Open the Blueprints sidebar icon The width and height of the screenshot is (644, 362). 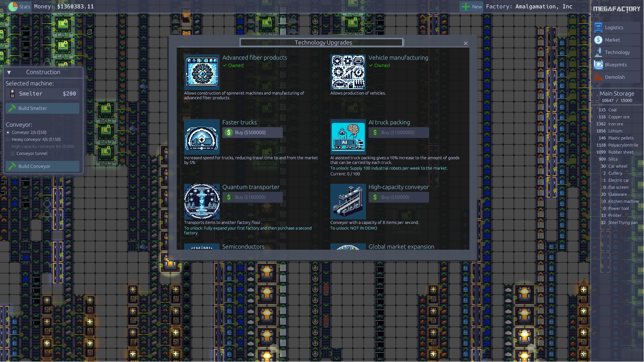598,65
